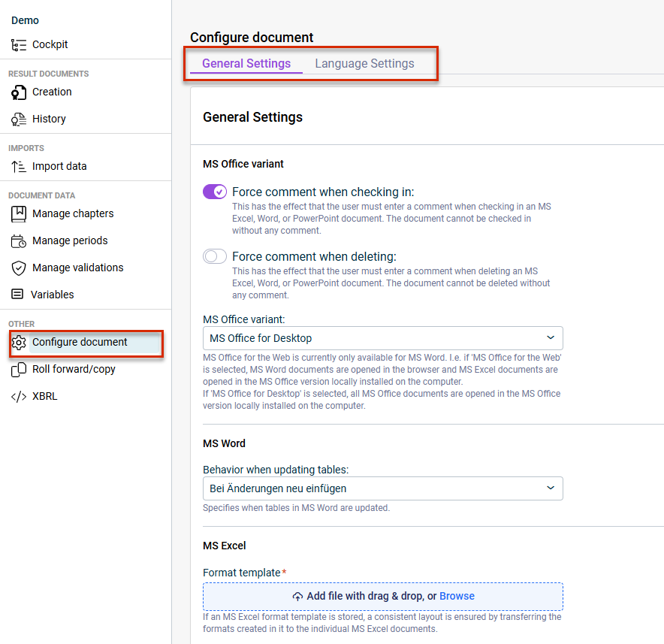The height and width of the screenshot is (644, 664).
Task: Click the Browse link for format template
Action: 457,596
